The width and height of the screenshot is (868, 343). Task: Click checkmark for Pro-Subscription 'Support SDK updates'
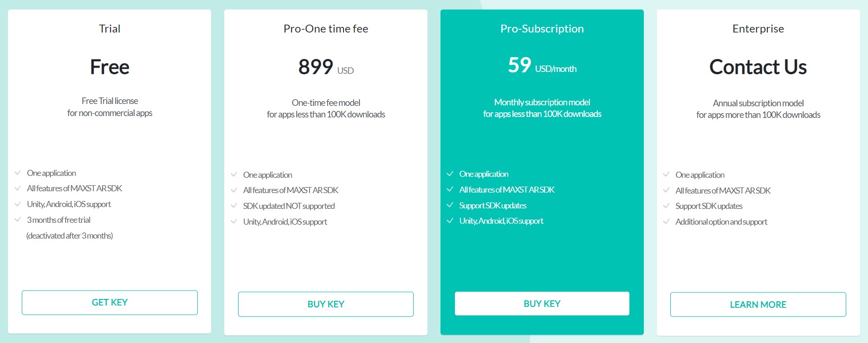click(x=450, y=205)
